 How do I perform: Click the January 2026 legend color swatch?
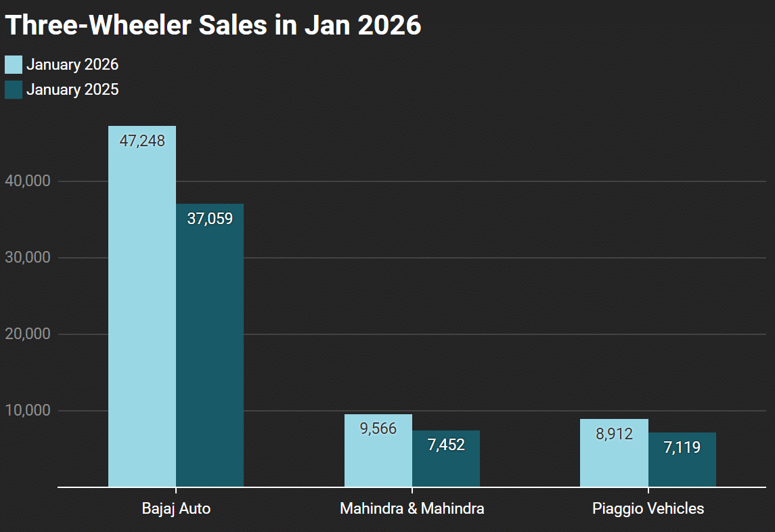click(14, 65)
